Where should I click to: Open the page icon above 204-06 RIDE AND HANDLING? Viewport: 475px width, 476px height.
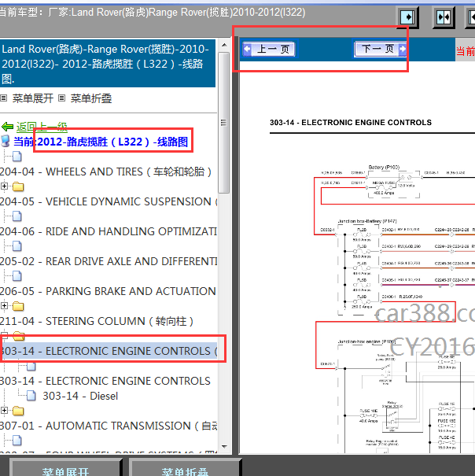[x=17, y=216]
